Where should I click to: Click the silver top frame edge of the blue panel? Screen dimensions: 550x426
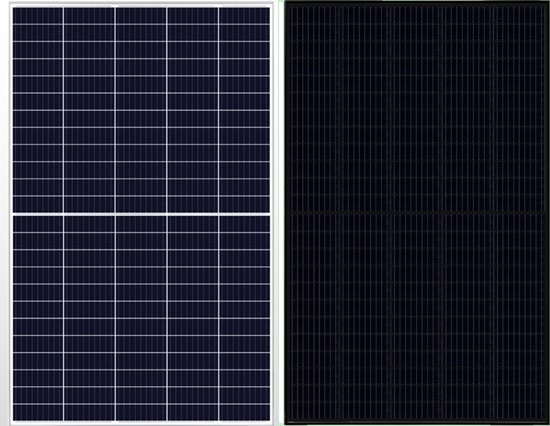(141, 5)
